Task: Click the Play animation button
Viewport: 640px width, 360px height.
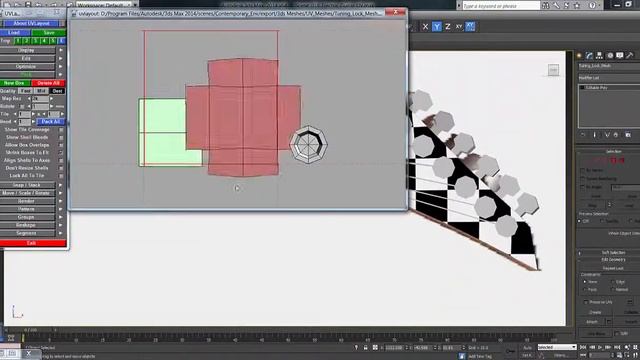Action: point(600,347)
